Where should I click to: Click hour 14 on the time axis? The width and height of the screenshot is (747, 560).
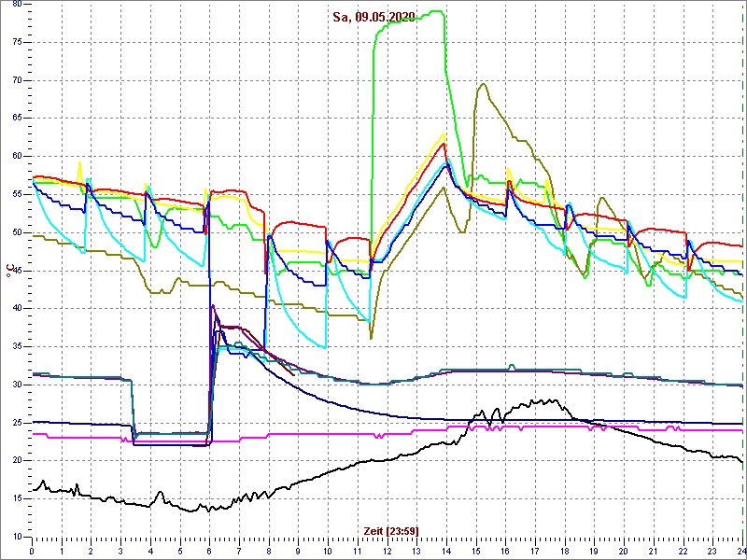pos(446,550)
